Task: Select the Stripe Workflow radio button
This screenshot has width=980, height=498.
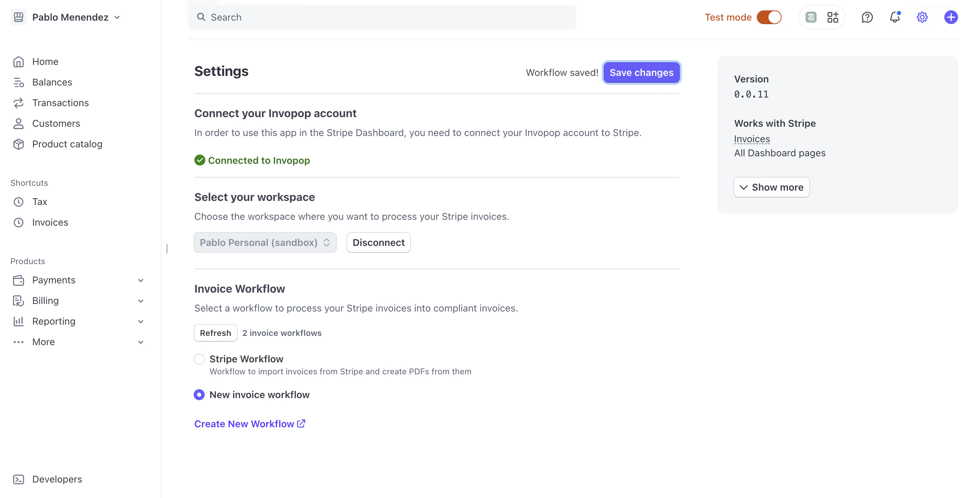Action: [199, 359]
